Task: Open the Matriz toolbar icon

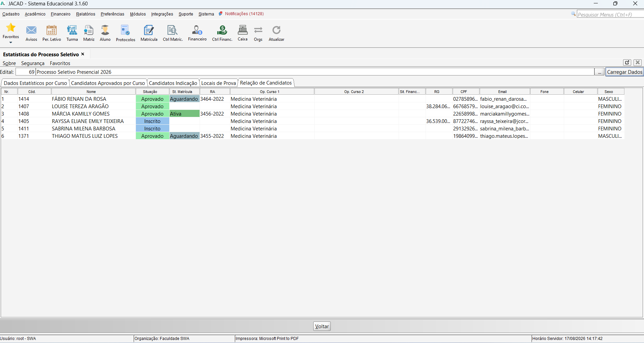Action: [89, 30]
